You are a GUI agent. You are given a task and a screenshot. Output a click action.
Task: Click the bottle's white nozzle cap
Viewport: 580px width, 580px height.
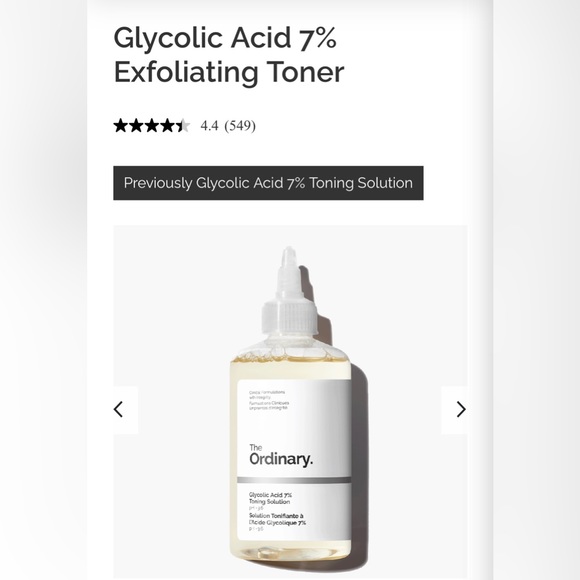(x=290, y=292)
